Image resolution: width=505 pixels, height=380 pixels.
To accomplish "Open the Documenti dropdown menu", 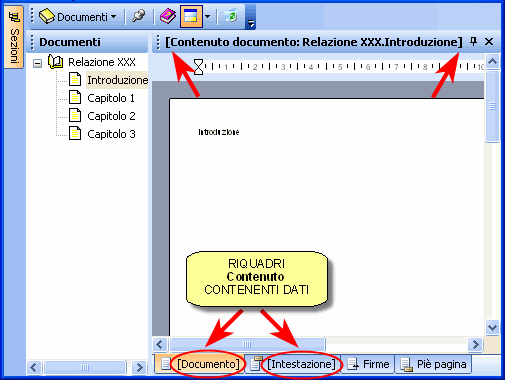I will click(78, 16).
